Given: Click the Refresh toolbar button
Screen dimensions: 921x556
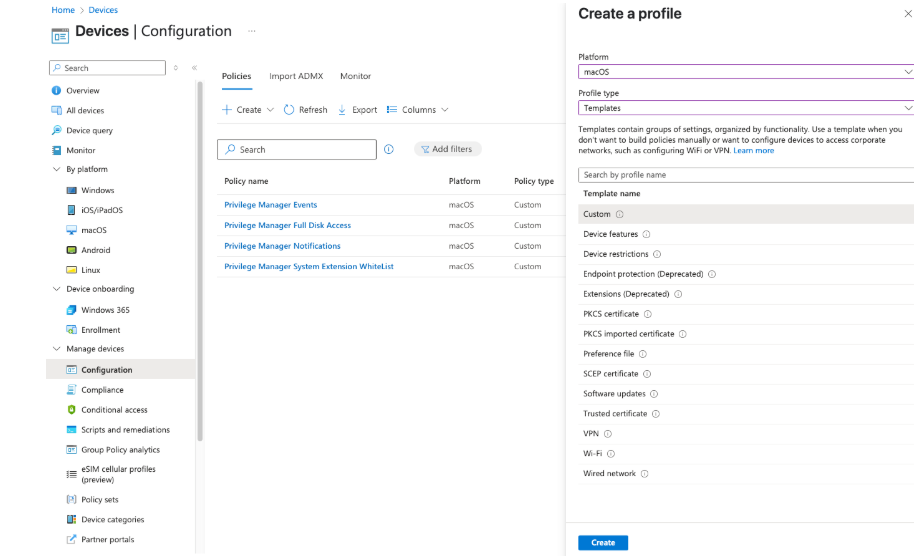Looking at the screenshot, I should click(305, 110).
